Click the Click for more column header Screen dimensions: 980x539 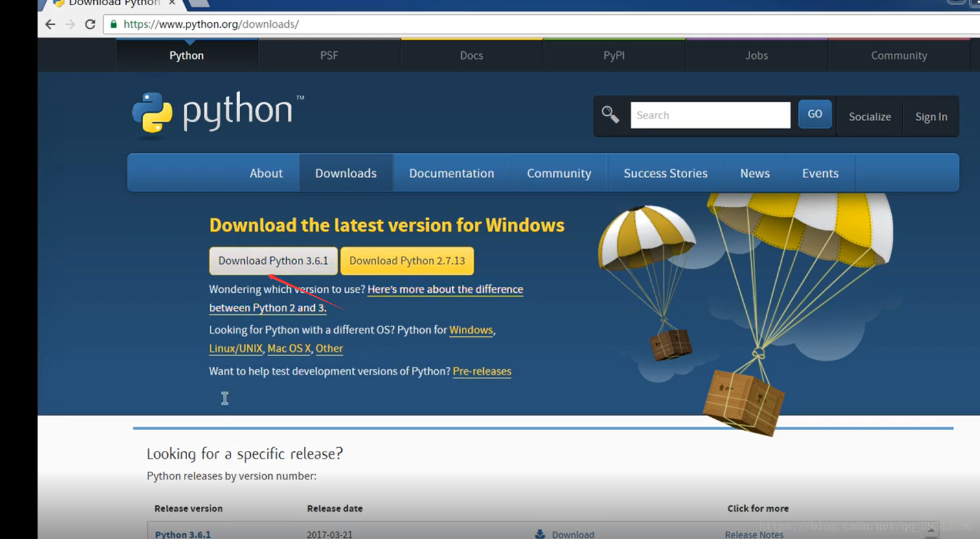(758, 509)
